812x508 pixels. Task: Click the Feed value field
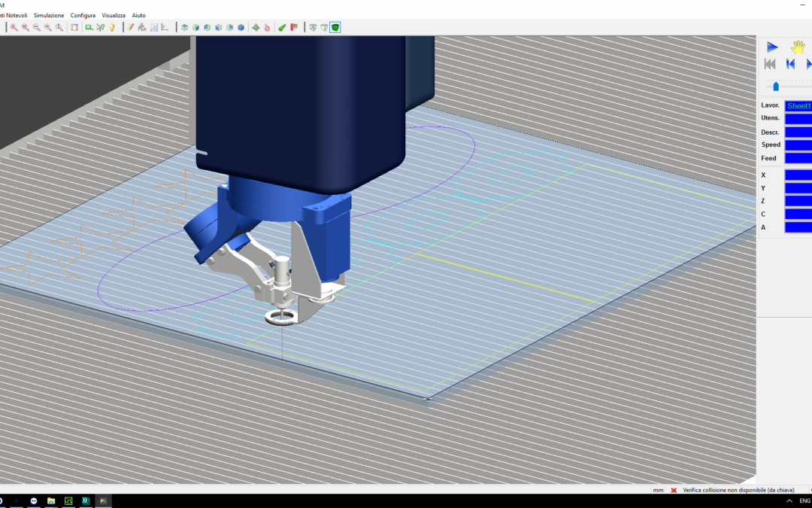click(798, 158)
